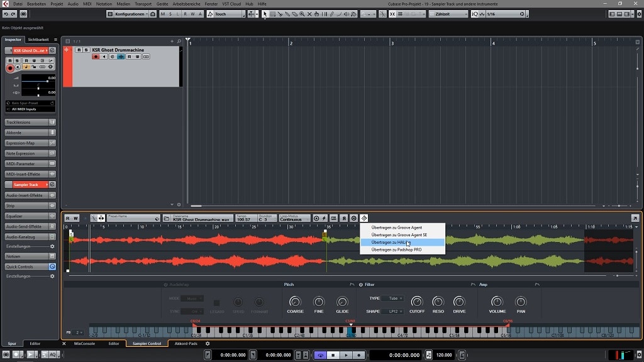Click the One-Shot mode icon in the sampler toolbar
The width and height of the screenshot is (644, 362).
[316, 218]
